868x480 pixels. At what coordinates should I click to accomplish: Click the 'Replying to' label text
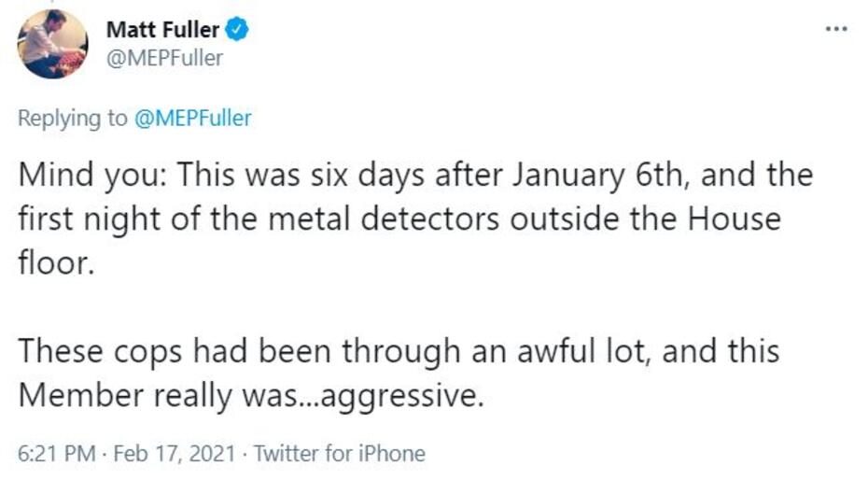75,119
